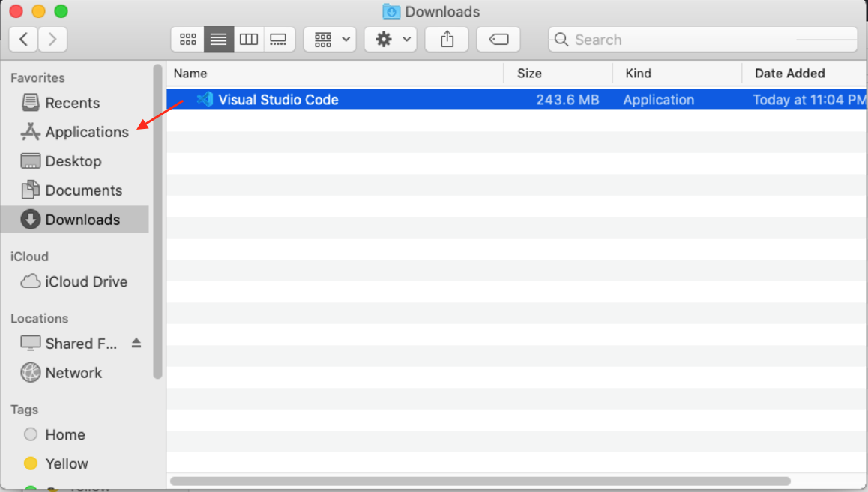Click the Visual Studio Code app icon

[x=205, y=99]
